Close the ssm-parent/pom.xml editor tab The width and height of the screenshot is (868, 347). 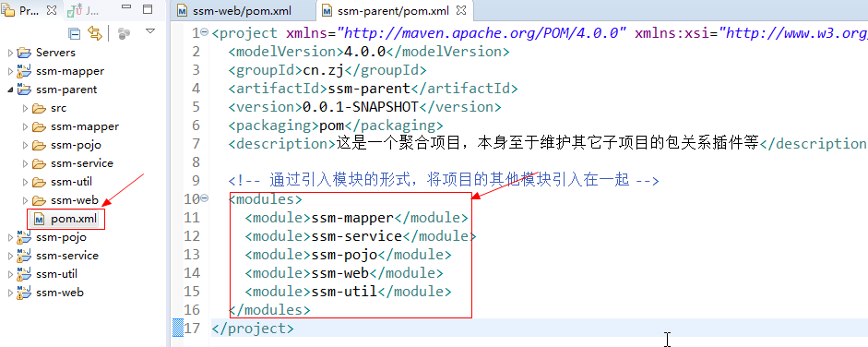click(461, 10)
